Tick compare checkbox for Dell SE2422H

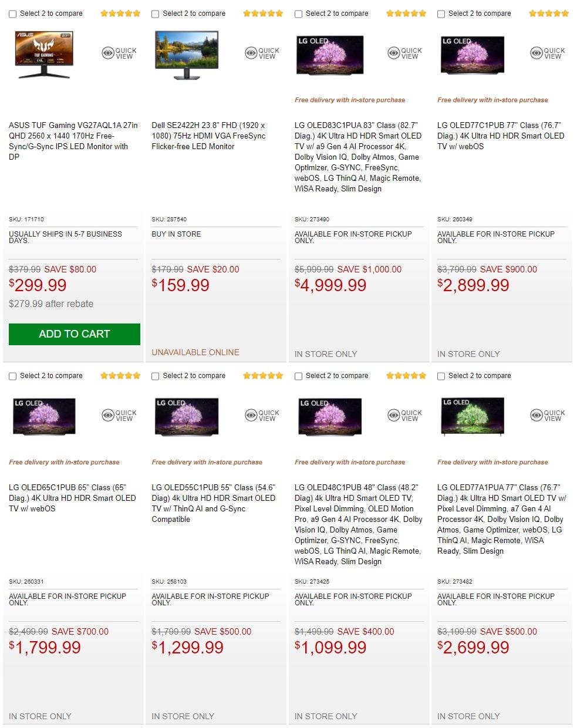pyautogui.click(x=156, y=14)
